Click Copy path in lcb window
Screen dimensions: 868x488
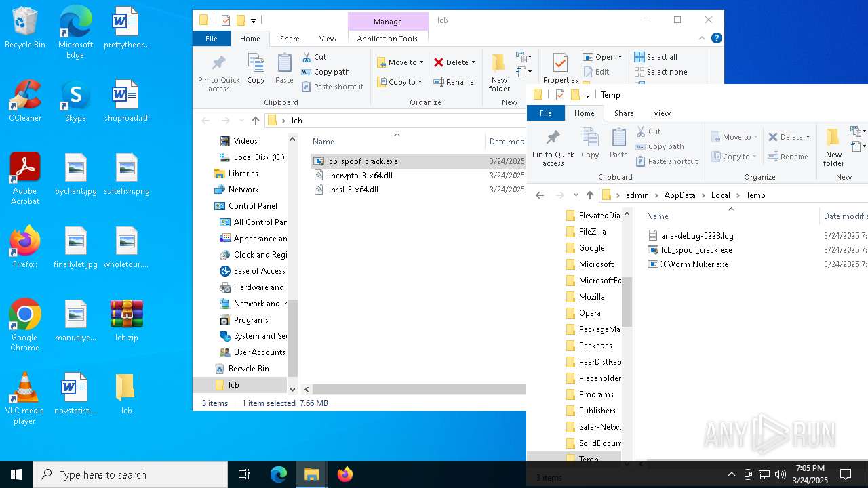click(325, 72)
